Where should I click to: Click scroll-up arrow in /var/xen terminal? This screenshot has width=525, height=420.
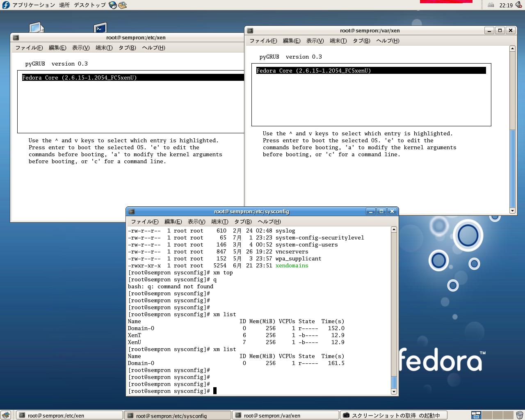[512, 48]
